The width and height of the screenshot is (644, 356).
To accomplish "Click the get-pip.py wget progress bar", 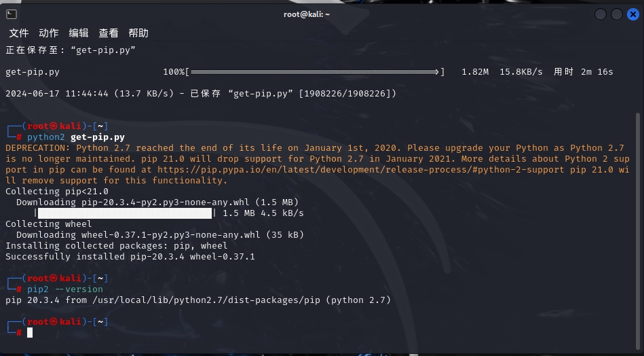I will click(x=315, y=72).
